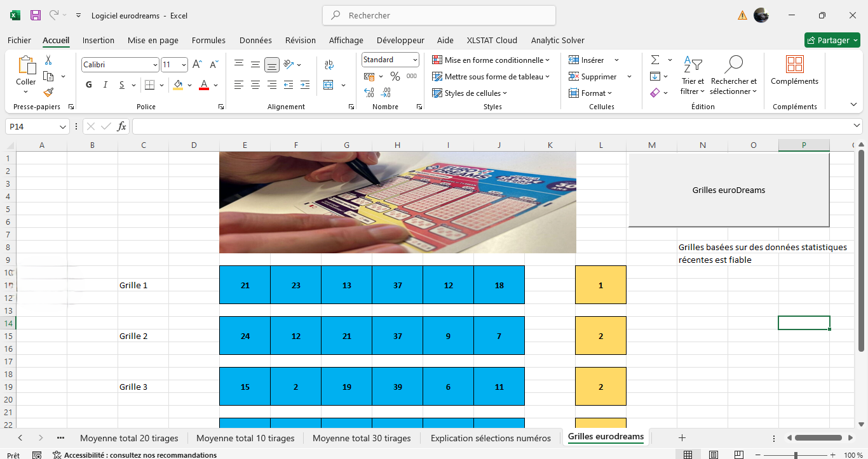Expand the Name Box dropdown arrow
This screenshot has width=868, height=459.
[63, 127]
